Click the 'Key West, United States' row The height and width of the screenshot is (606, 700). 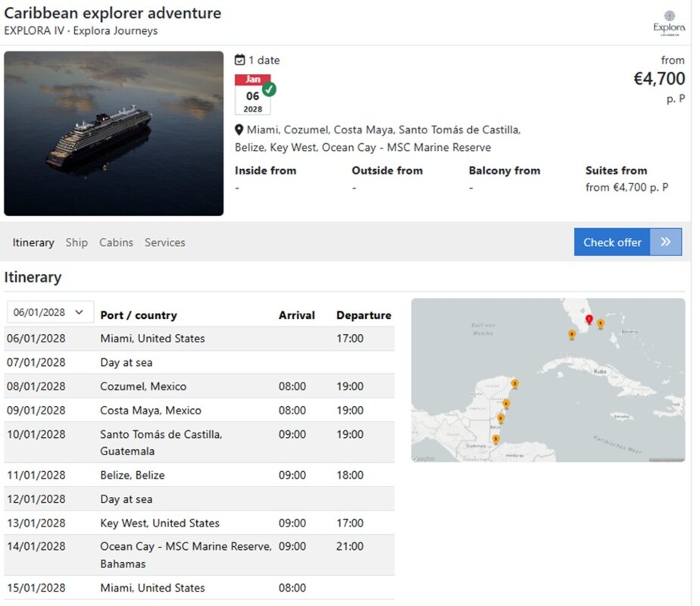(x=199, y=523)
